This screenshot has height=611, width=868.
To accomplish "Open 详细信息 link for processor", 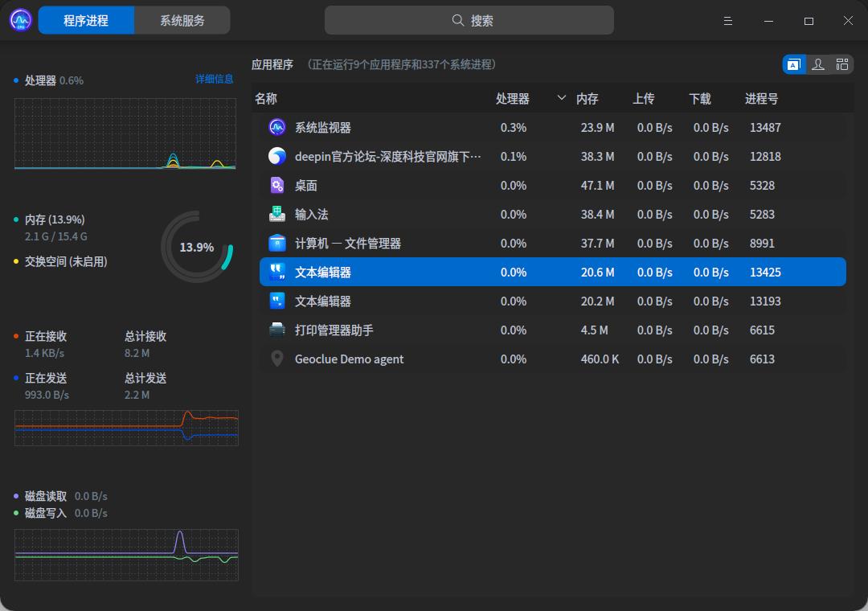I will (x=214, y=80).
